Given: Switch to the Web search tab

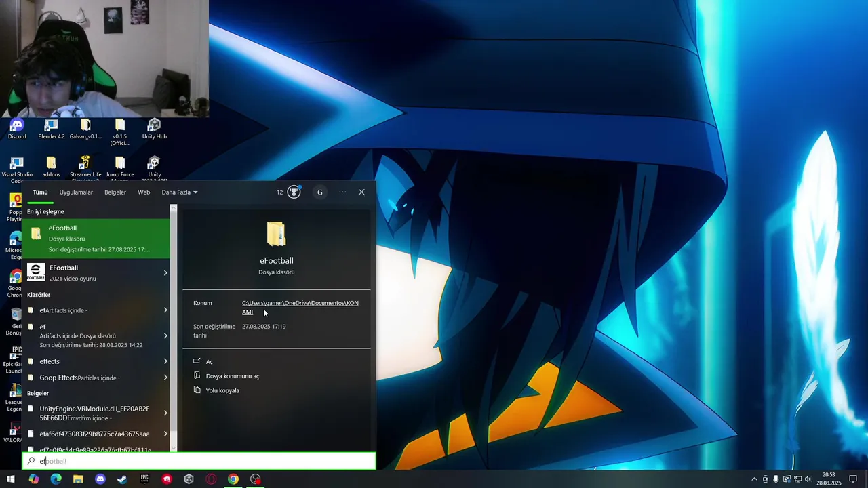Looking at the screenshot, I should pos(144,192).
